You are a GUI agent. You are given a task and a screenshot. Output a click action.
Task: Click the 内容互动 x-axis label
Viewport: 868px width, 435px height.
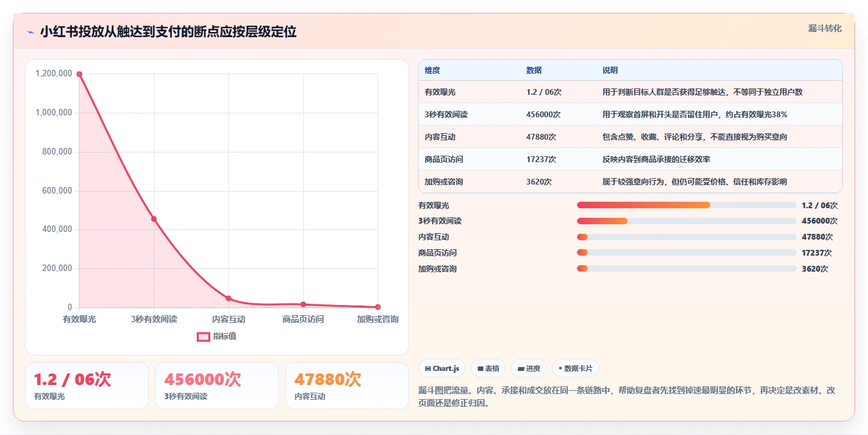(228, 319)
